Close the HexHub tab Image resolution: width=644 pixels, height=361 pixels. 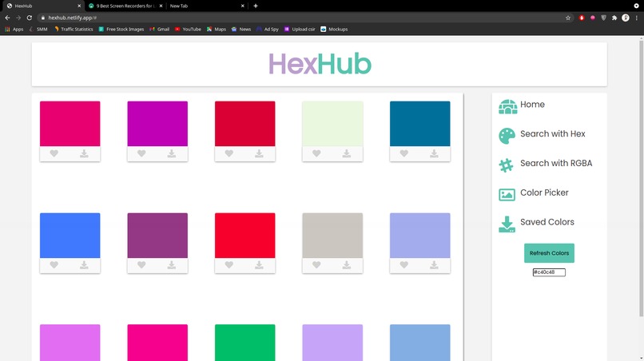click(79, 6)
